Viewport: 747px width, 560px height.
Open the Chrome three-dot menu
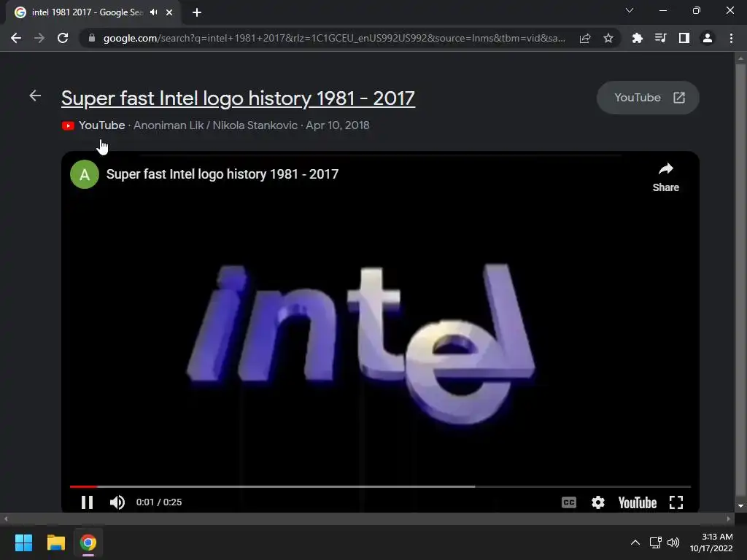click(x=731, y=38)
